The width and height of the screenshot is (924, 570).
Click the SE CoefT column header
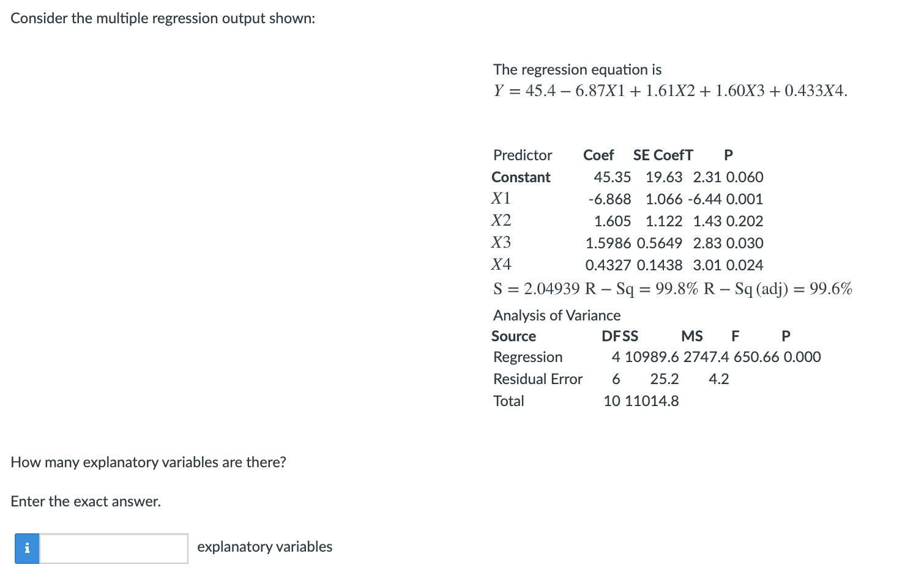point(662,155)
